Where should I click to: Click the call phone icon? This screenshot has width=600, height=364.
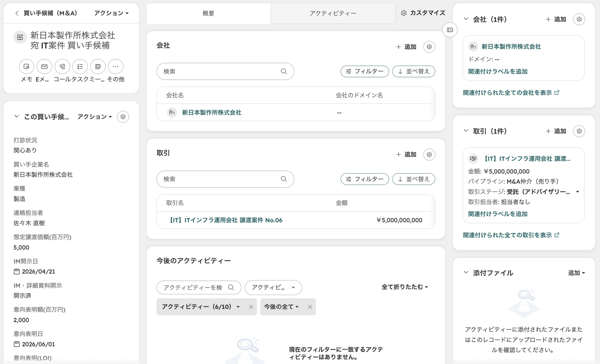tap(62, 67)
